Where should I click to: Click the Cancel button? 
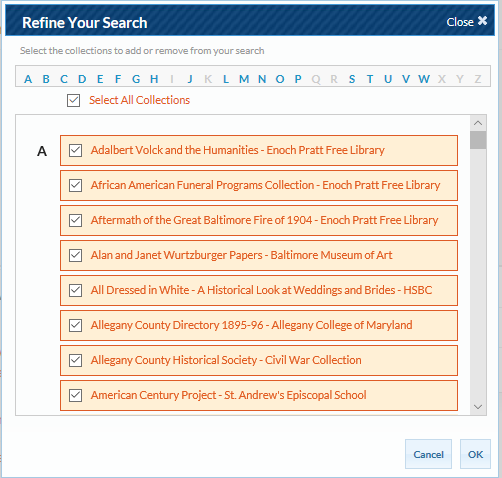point(428,454)
